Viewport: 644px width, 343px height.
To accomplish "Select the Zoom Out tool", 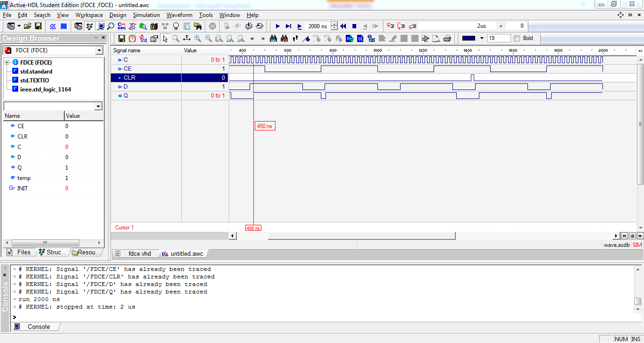I will 208,39.
